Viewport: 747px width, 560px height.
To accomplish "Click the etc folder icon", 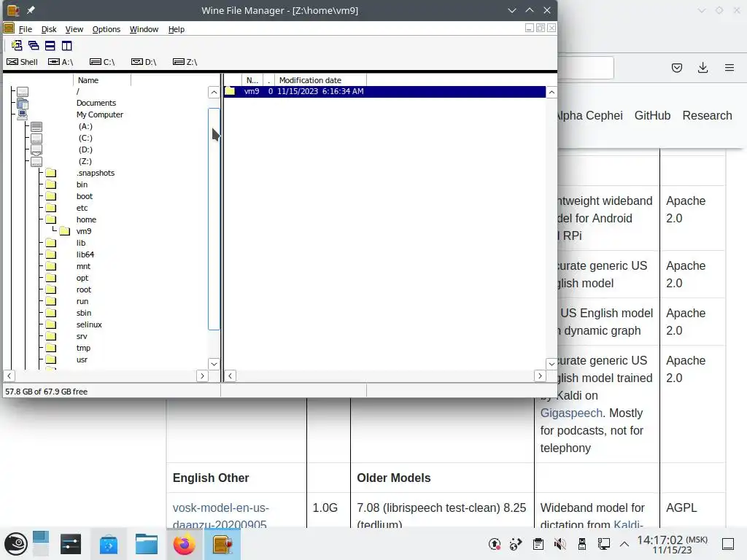I will [51, 208].
